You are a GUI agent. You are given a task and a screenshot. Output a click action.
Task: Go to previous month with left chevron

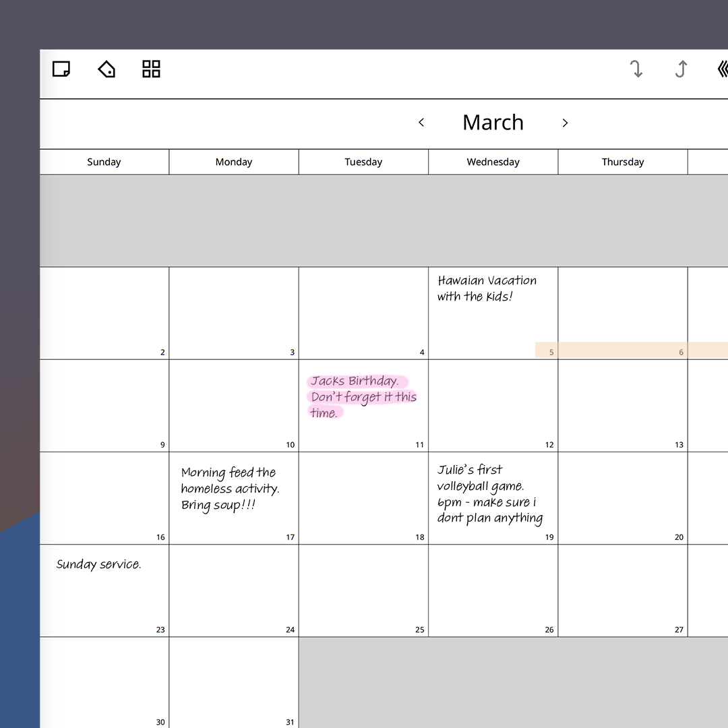[421, 123]
